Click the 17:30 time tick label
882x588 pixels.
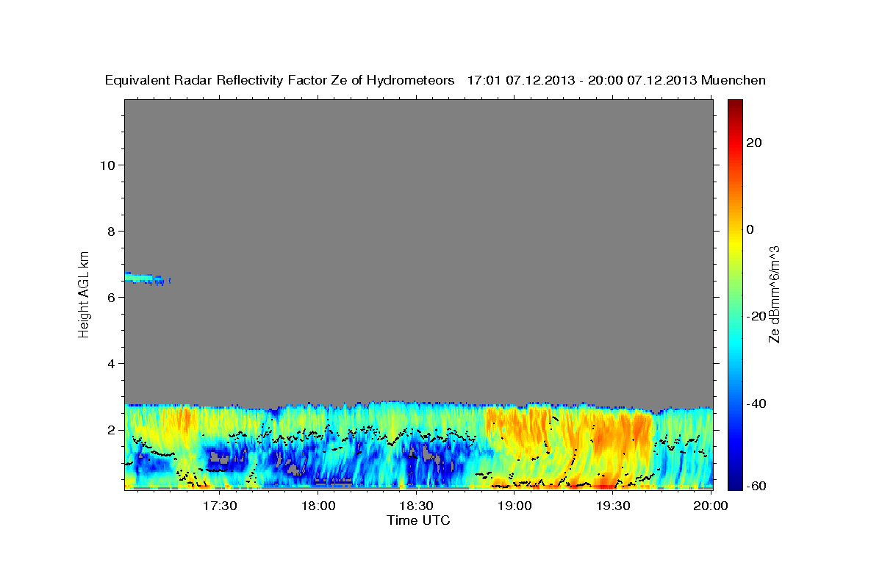[x=220, y=506]
